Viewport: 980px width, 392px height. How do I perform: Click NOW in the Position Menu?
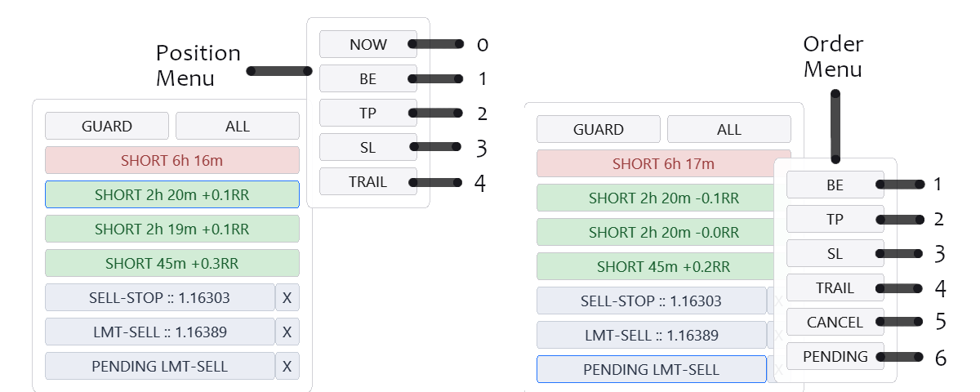pyautogui.click(x=368, y=44)
